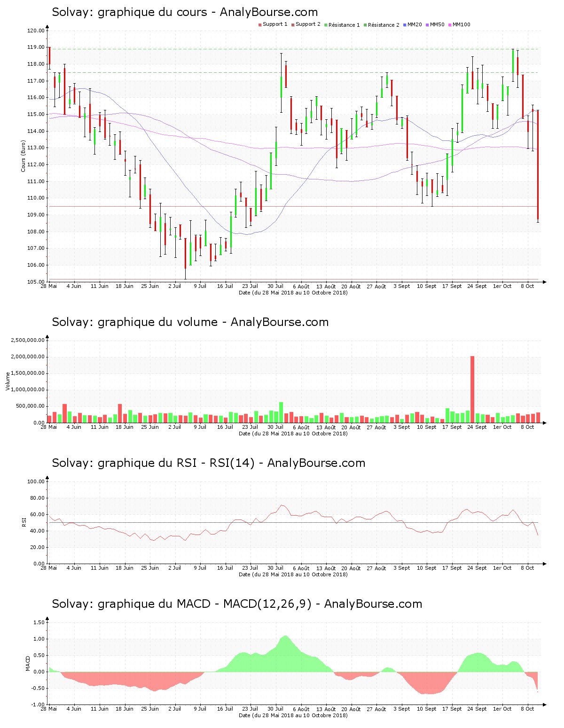The height and width of the screenshot is (728, 564).
Task: Click the MM100 pink legend swatch
Action: point(450,25)
